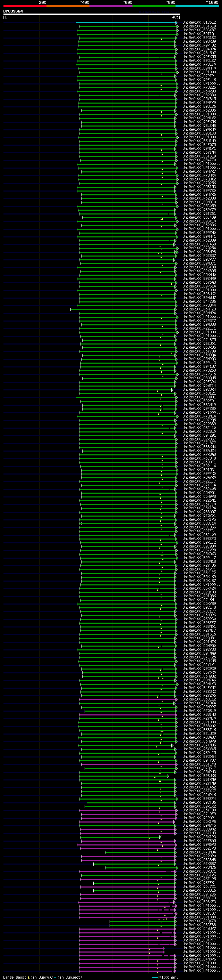Click the UniRef100_O82330 label
Viewport: 222px width, 980px height.
pos(199,95)
